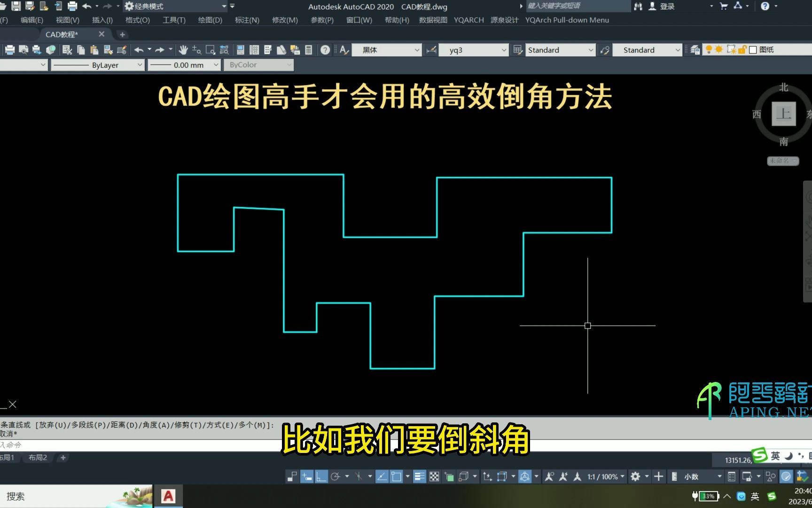Click the Match Properties icon
Viewport: 812px width, 508px height.
(x=108, y=50)
